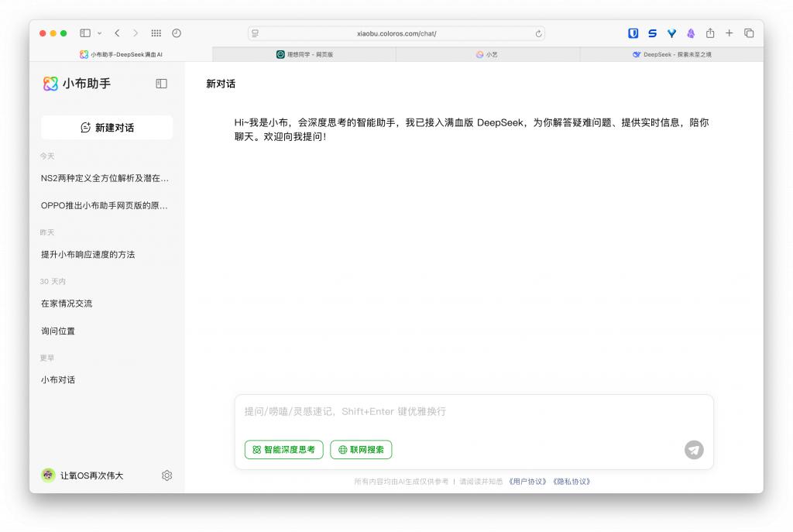This screenshot has height=532, width=793.
Task: Go back with the back arrow
Action: tap(118, 33)
